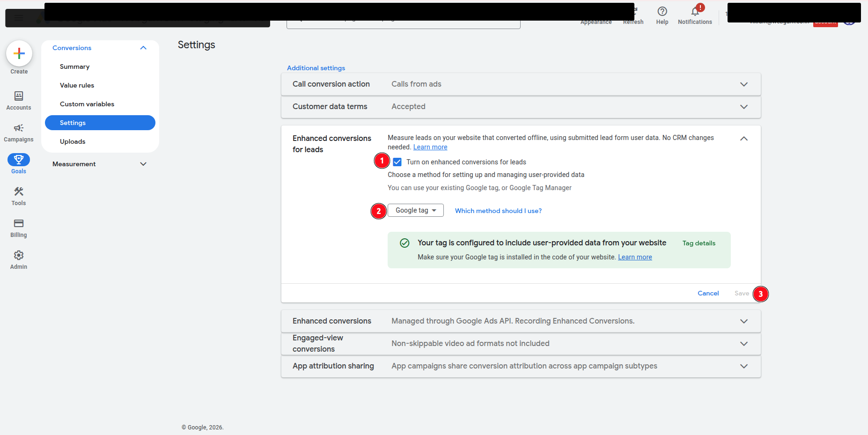The height and width of the screenshot is (435, 868).
Task: Toggle Turn on enhanced conversions for leads checkbox
Action: [x=397, y=162]
